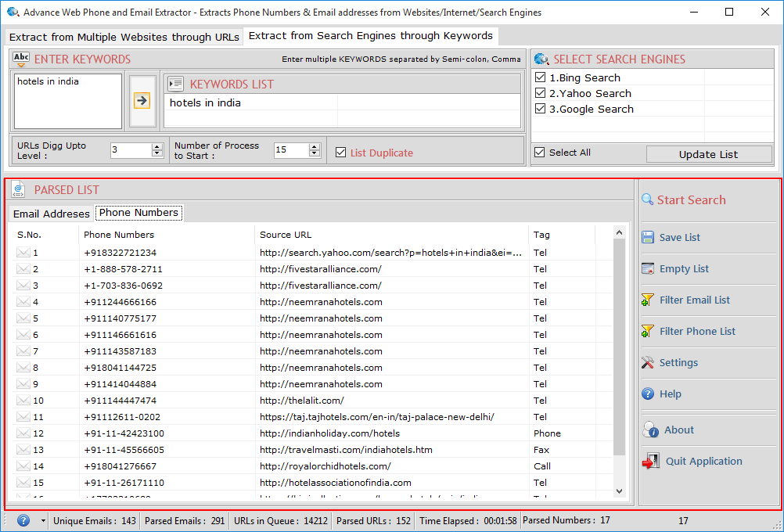The image size is (784, 532).
Task: Open the status bar help dropdown arrow
Action: coord(43,521)
